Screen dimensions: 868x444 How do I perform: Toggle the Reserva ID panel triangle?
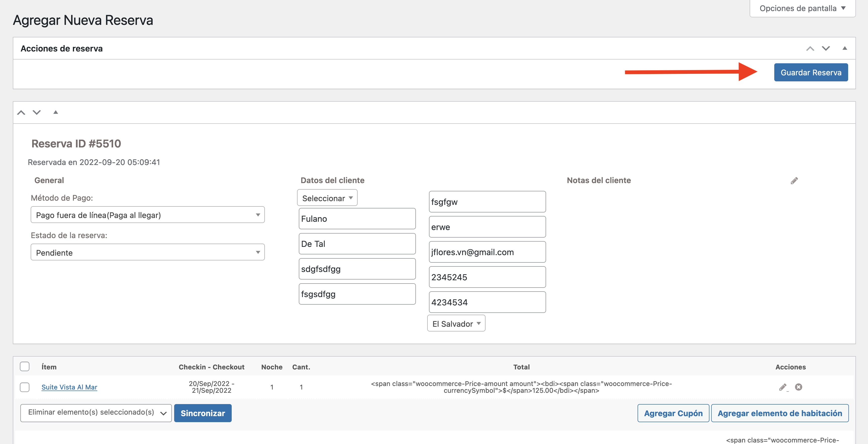[56, 113]
